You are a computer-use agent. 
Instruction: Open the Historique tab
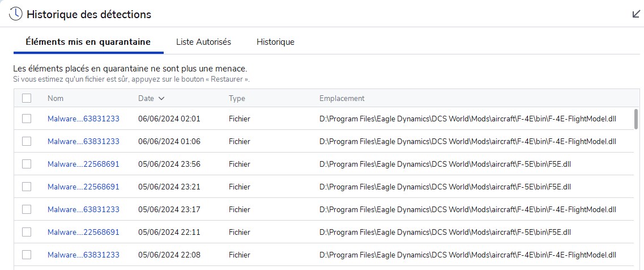point(275,42)
